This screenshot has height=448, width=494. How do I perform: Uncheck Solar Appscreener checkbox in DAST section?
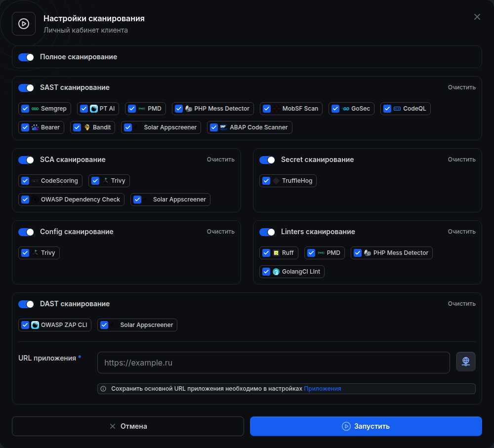[x=104, y=325]
